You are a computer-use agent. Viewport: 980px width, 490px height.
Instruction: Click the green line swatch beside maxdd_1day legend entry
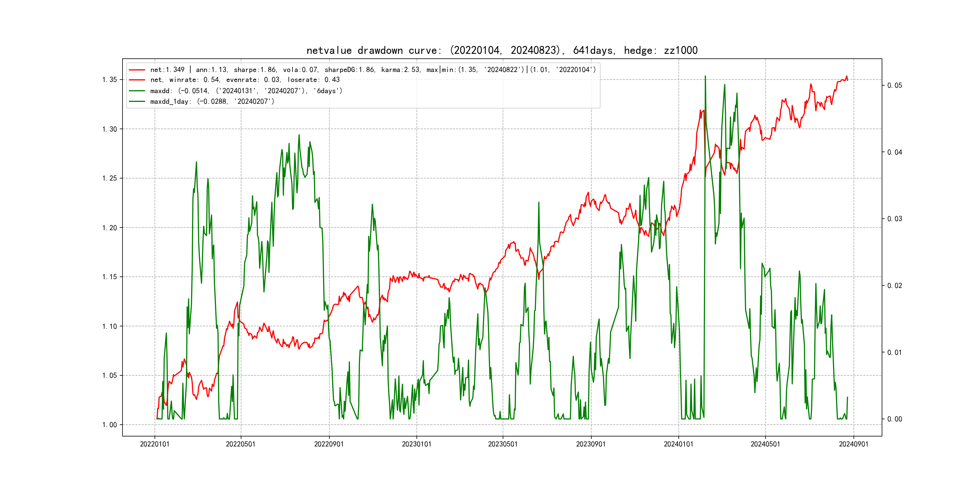point(137,102)
